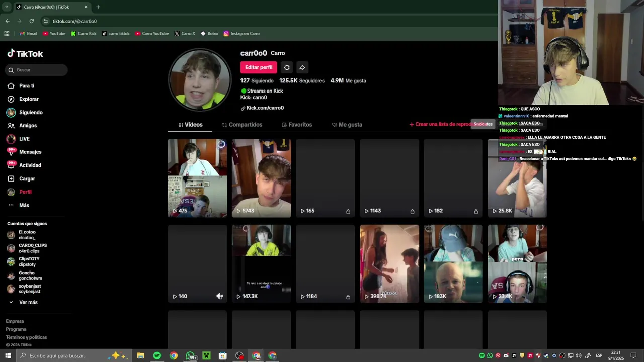Open Spotify from Windows taskbar
Screen dimensions: 644x362
157,356
